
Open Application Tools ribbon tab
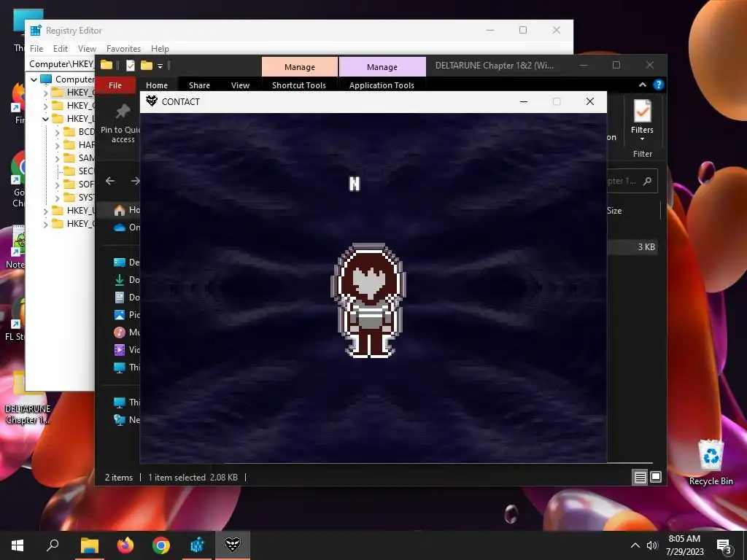click(382, 85)
